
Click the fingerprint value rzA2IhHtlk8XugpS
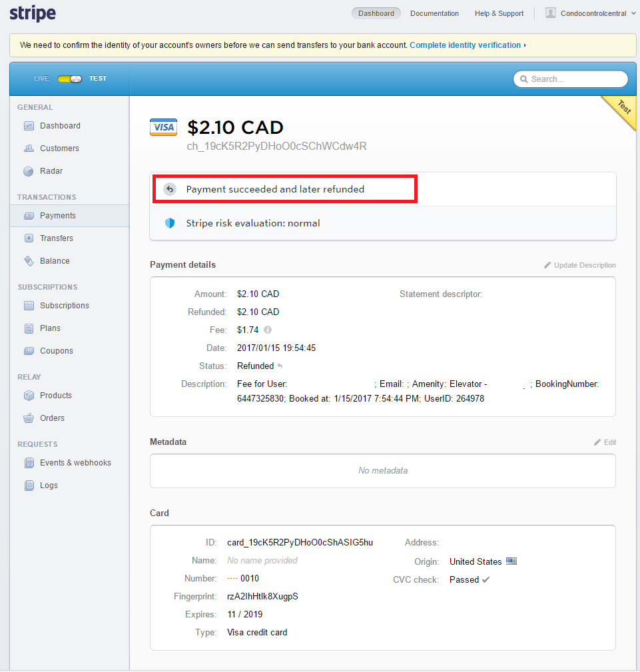262,597
